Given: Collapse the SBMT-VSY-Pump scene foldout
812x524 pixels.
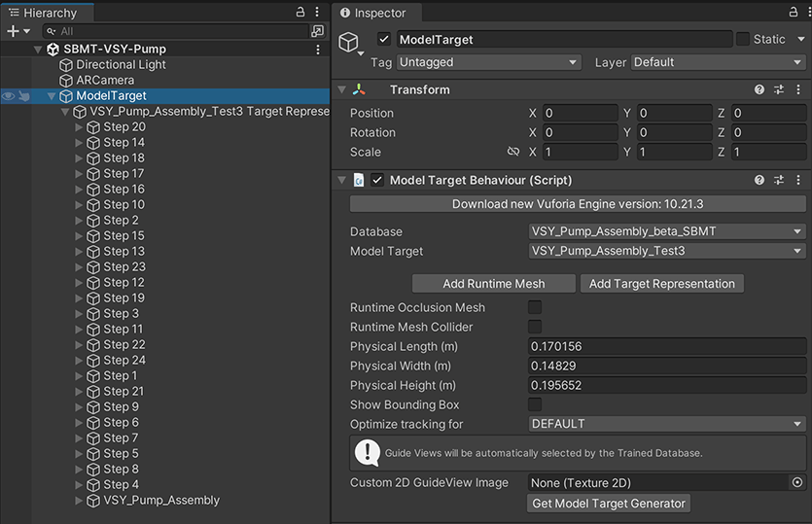Looking at the screenshot, I should (x=38, y=50).
